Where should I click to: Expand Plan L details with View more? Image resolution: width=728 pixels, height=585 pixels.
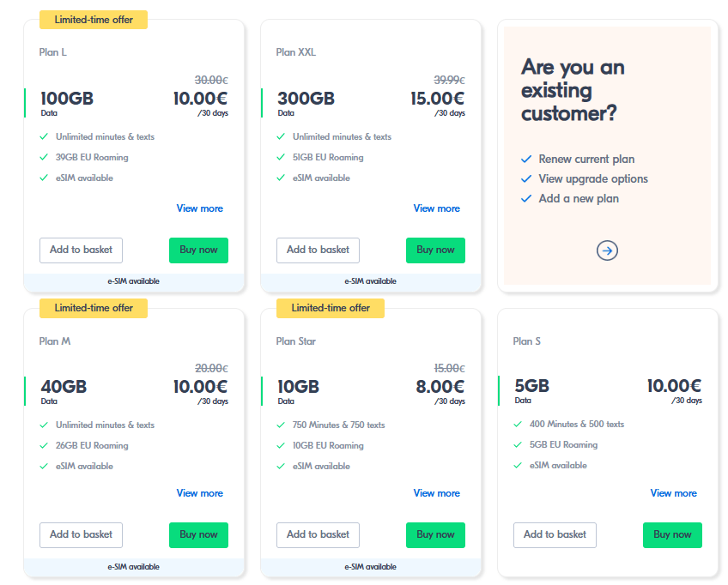click(199, 208)
